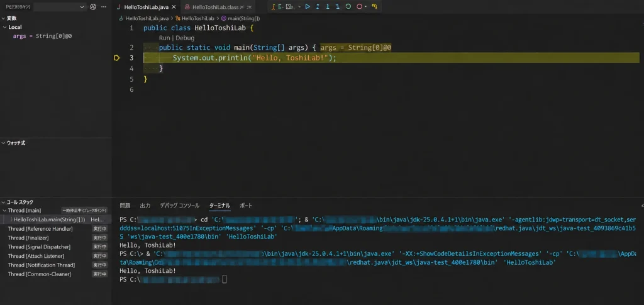Open the デバッグ コンソール tab
Screen dimensions: 644x305
pyautogui.click(x=179, y=206)
